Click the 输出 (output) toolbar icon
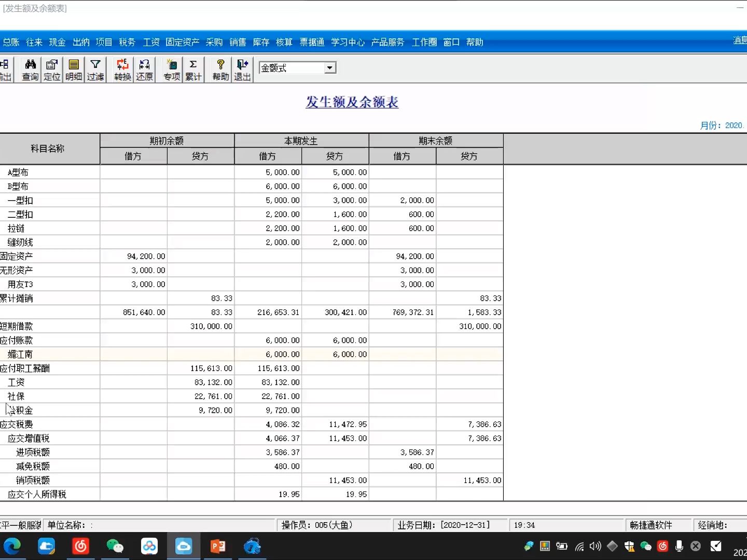 [6, 69]
